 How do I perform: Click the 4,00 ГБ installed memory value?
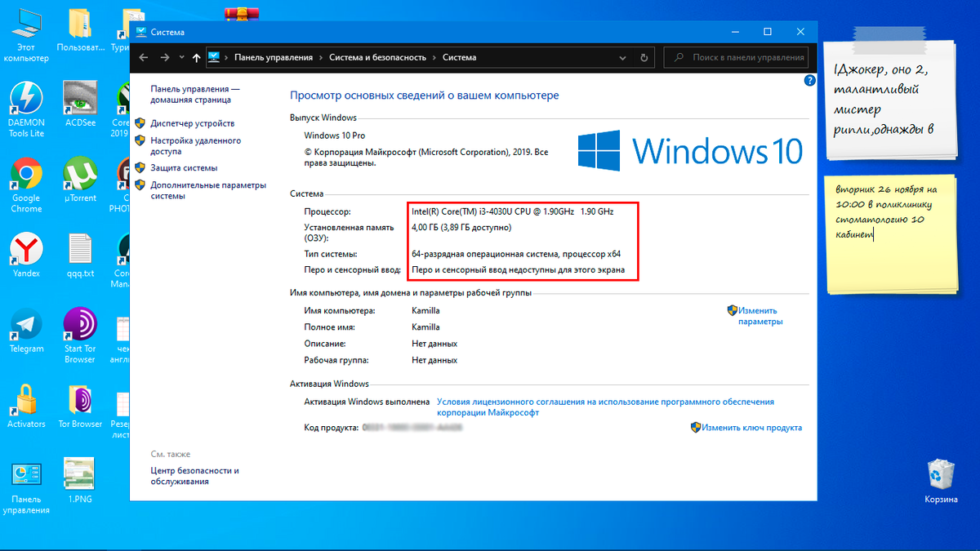pyautogui.click(x=461, y=227)
